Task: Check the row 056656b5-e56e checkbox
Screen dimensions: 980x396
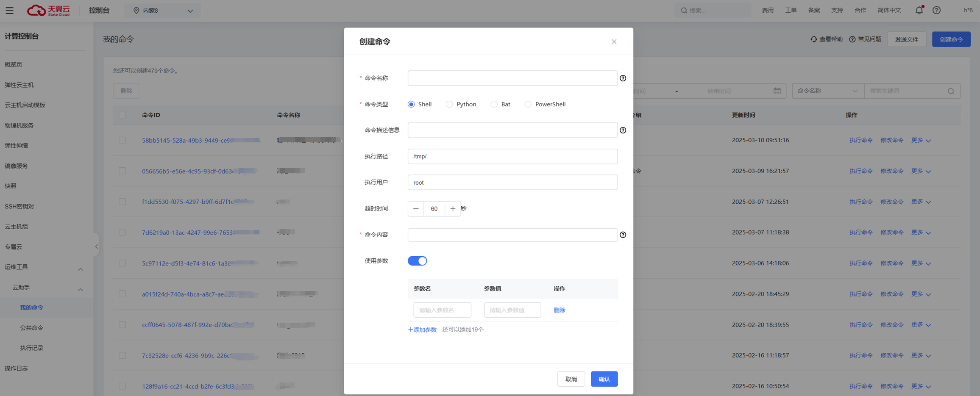Action: click(x=122, y=171)
